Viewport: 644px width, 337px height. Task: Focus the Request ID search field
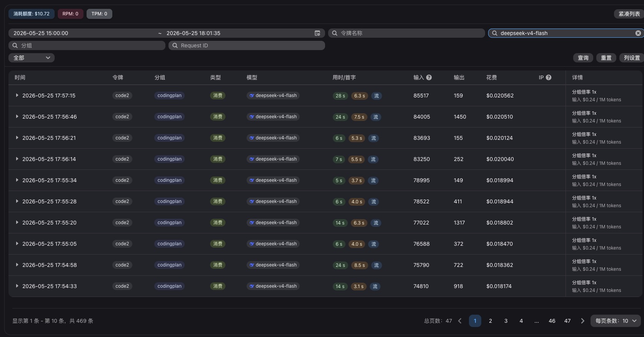click(247, 45)
